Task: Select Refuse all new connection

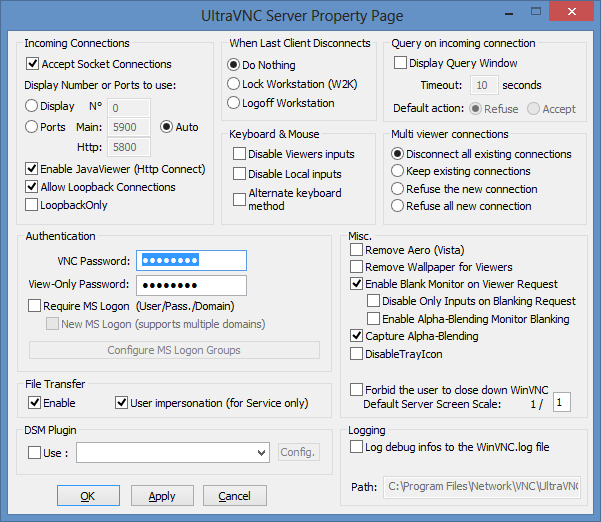Action: click(x=397, y=206)
